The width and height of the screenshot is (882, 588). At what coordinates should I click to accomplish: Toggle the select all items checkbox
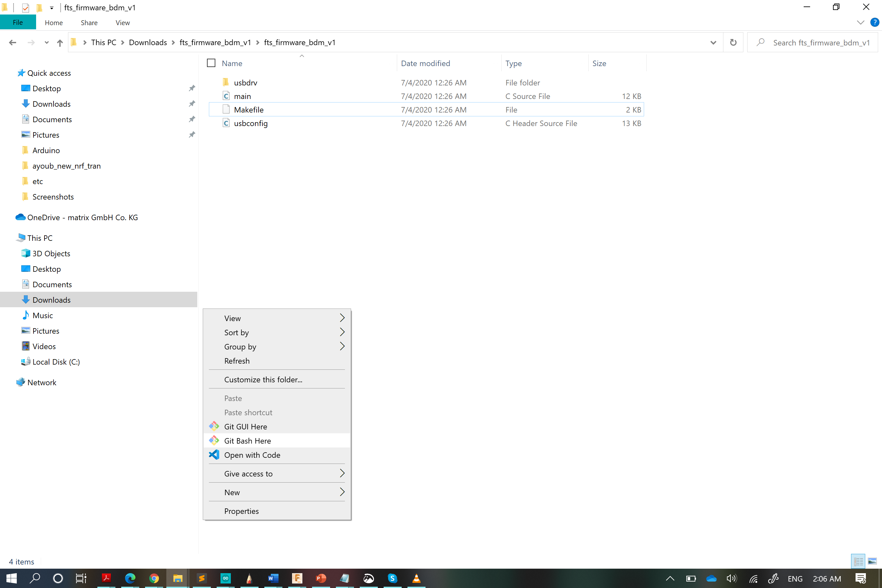[x=211, y=63]
